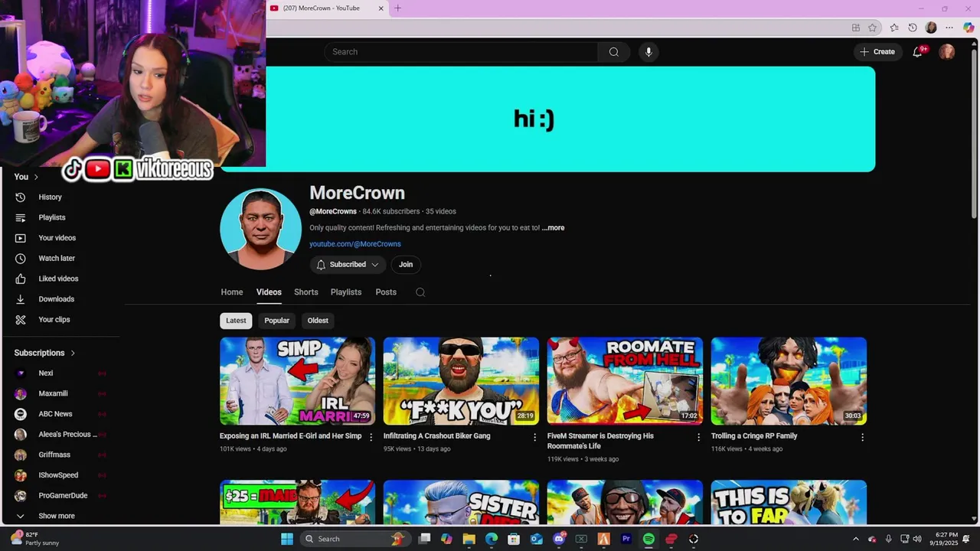Open 'Trolling a Cringe RP Family' thumbnail
This screenshot has height=551, width=980.
click(x=789, y=381)
